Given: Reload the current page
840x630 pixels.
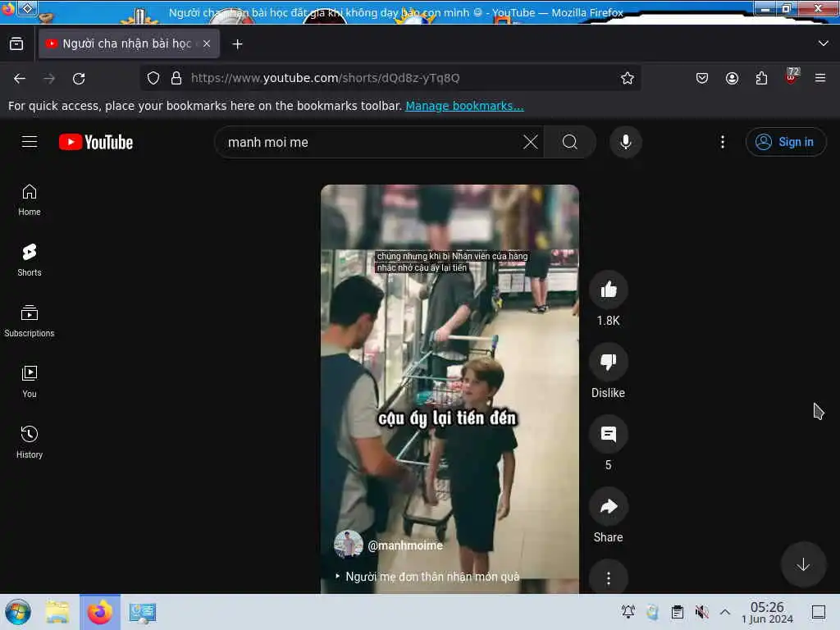Looking at the screenshot, I should point(79,78).
